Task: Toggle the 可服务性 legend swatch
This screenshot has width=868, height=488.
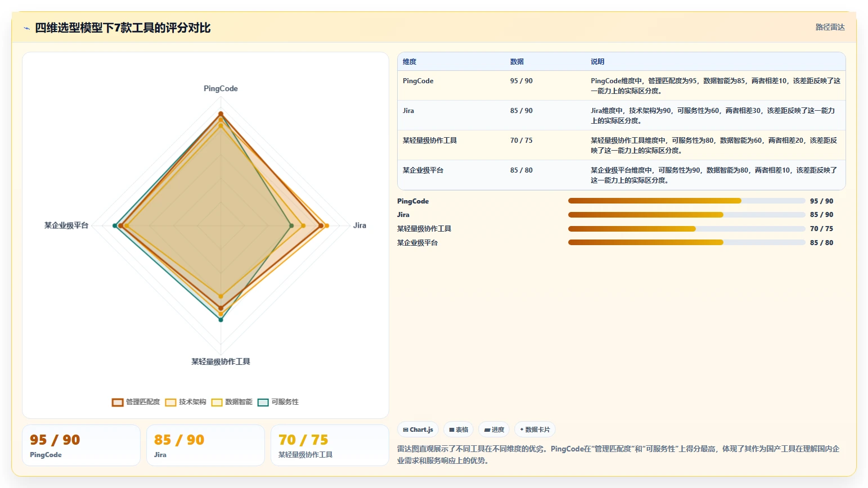Action: click(x=263, y=402)
